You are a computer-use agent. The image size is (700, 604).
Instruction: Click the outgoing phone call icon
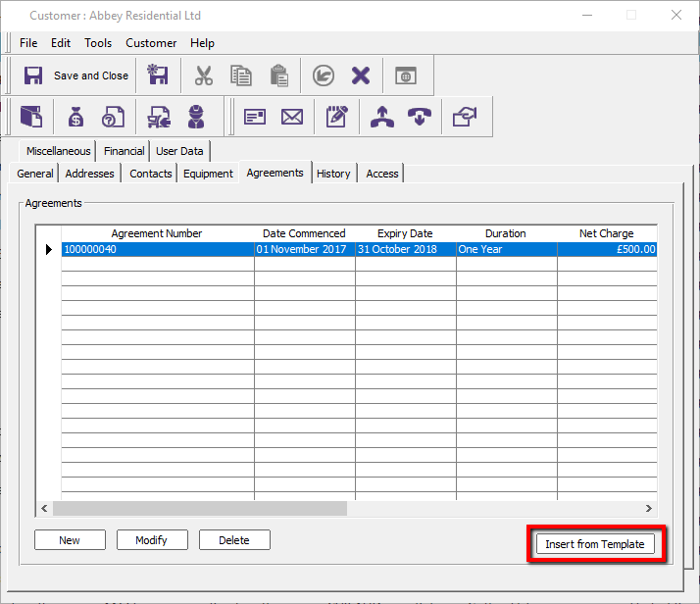point(382,117)
